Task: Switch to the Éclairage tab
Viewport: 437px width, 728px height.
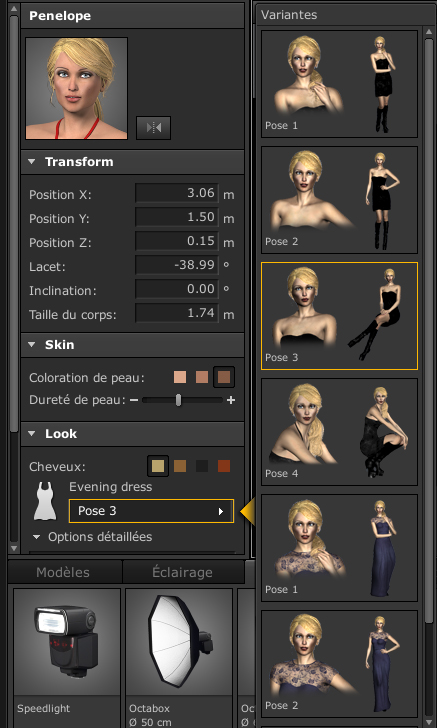Action: click(x=183, y=572)
